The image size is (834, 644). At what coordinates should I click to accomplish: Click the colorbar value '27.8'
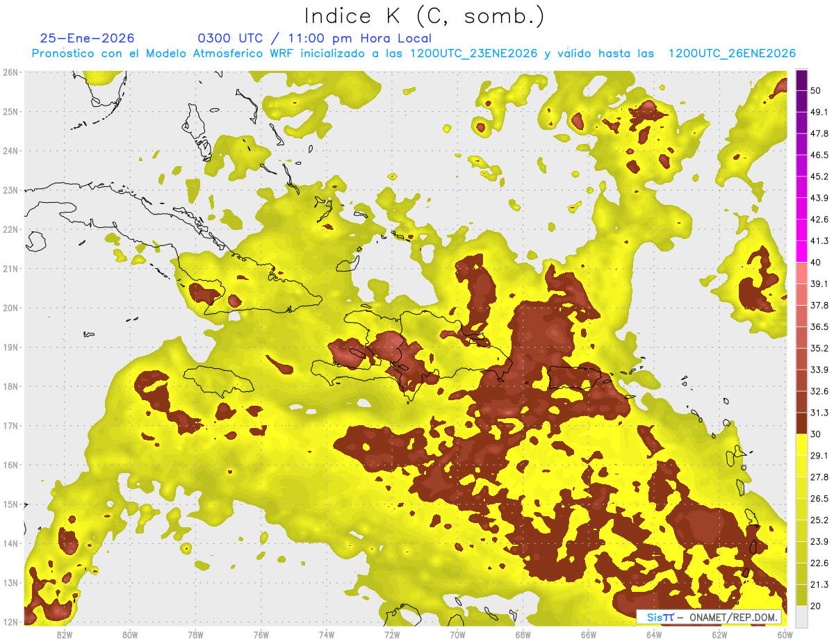coord(819,477)
